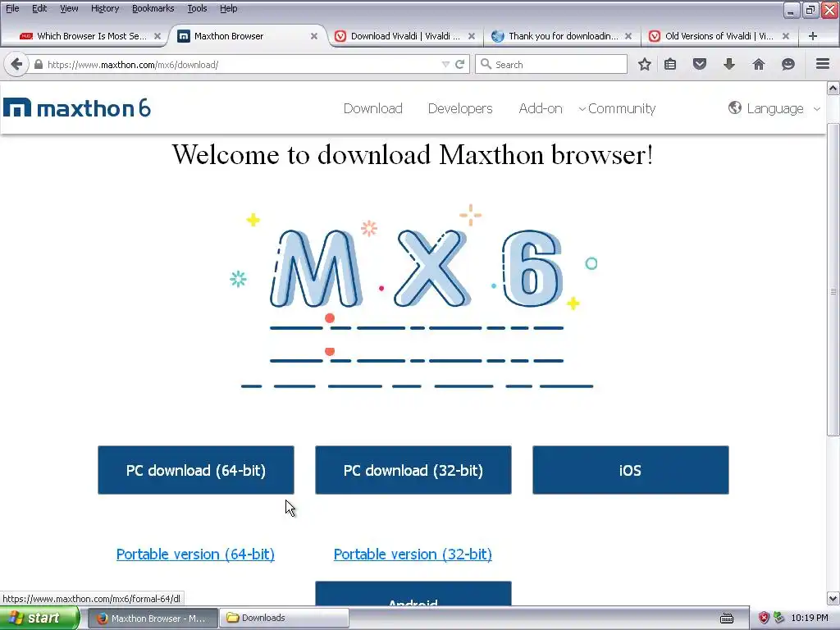Click the iOS download button
This screenshot has width=840, height=630.
[631, 470]
